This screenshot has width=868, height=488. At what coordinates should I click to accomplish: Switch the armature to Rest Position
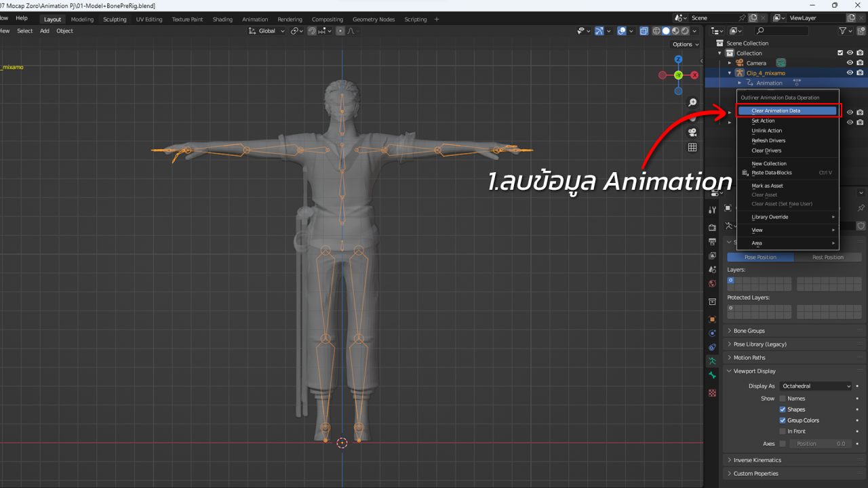(828, 257)
